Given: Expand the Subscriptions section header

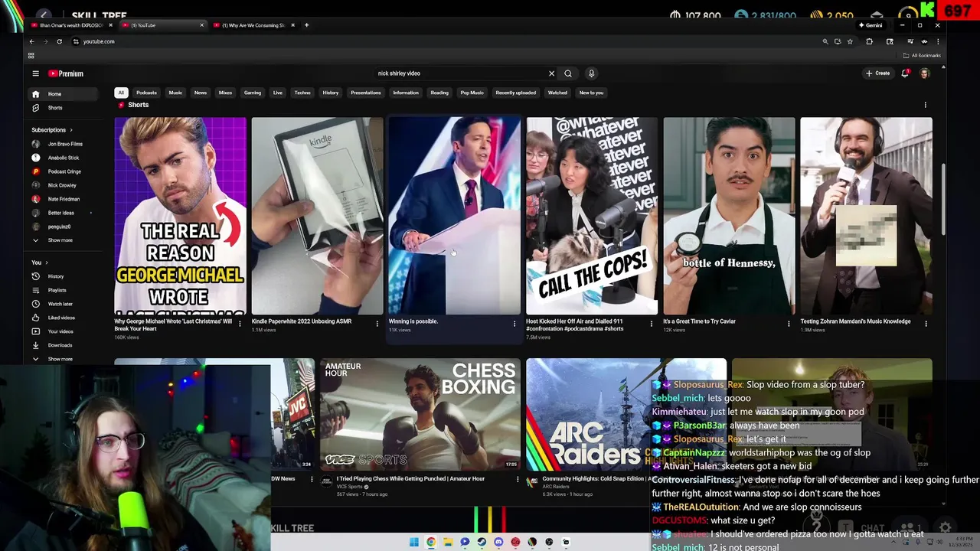Looking at the screenshot, I should point(52,130).
